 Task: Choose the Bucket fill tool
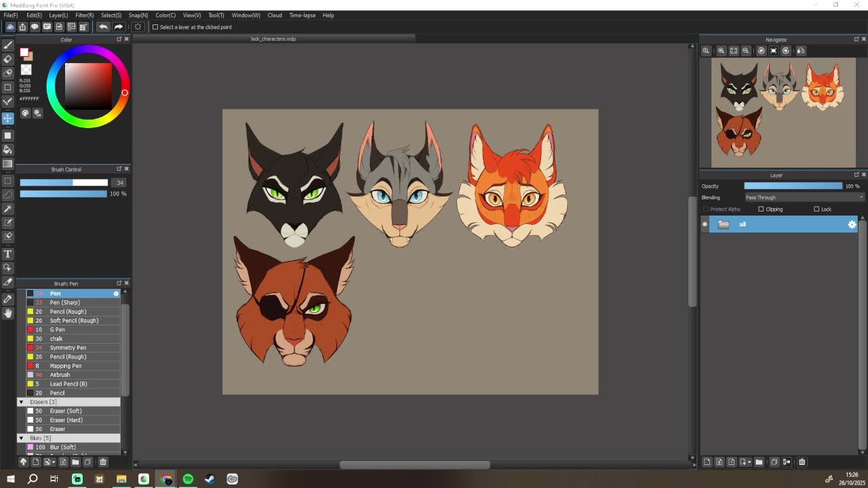coord(8,150)
